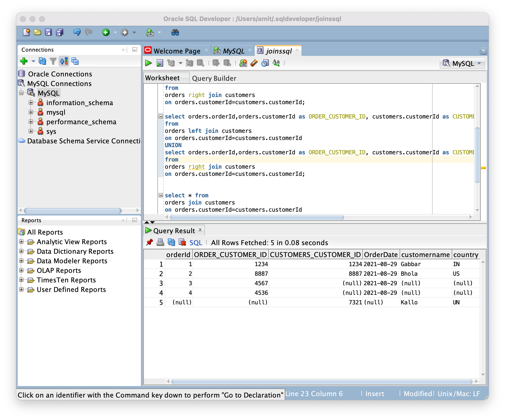
Task: Click the binoculars Find DB Object icon
Action: (x=175, y=32)
